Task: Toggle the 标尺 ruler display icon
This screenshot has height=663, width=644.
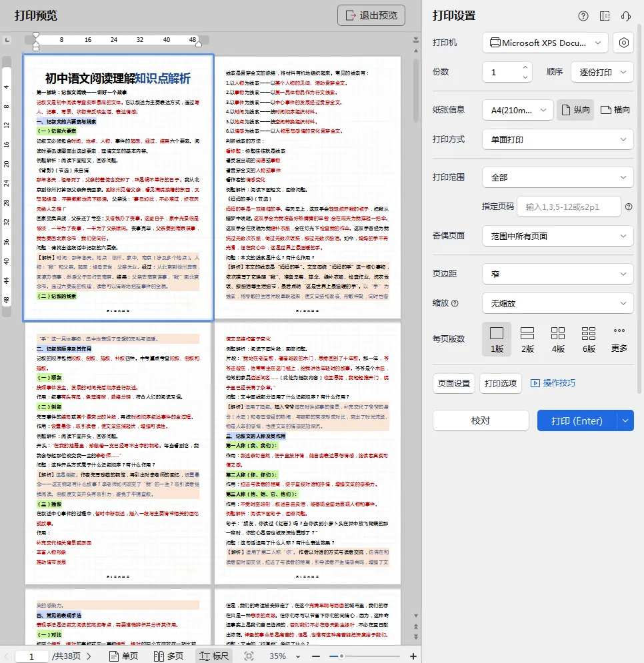Action: (x=208, y=656)
